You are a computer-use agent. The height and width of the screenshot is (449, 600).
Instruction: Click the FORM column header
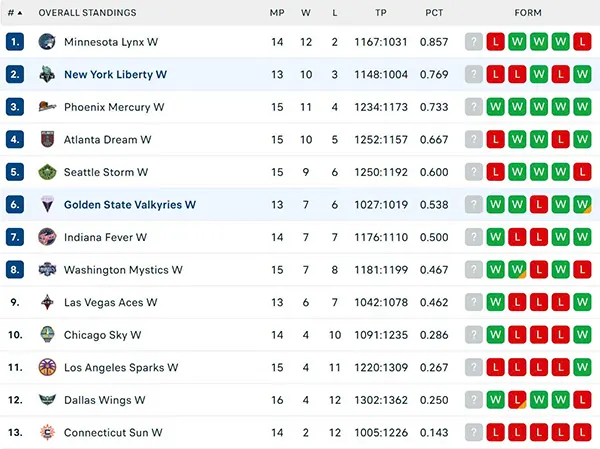pyautogui.click(x=528, y=13)
